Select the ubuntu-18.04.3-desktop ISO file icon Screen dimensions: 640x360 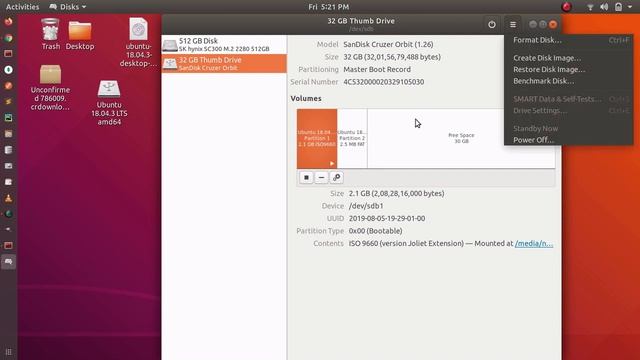[x=138, y=42]
